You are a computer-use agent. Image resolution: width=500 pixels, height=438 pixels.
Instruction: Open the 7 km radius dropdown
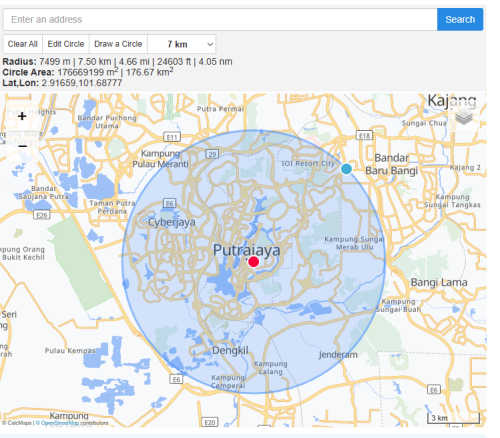pos(182,44)
